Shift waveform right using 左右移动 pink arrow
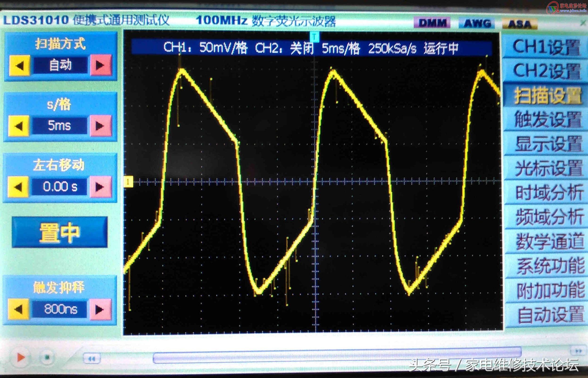This screenshot has width=588, height=378. 100,187
